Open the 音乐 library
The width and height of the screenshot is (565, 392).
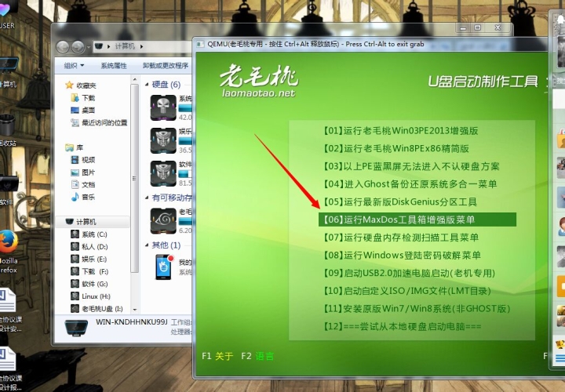pos(88,197)
